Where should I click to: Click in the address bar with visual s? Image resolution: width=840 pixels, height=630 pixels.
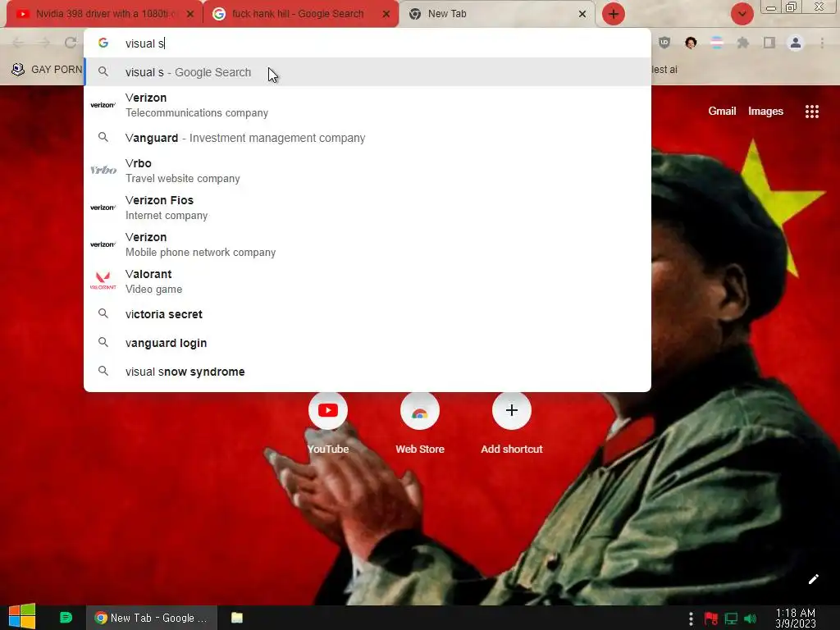point(367,43)
